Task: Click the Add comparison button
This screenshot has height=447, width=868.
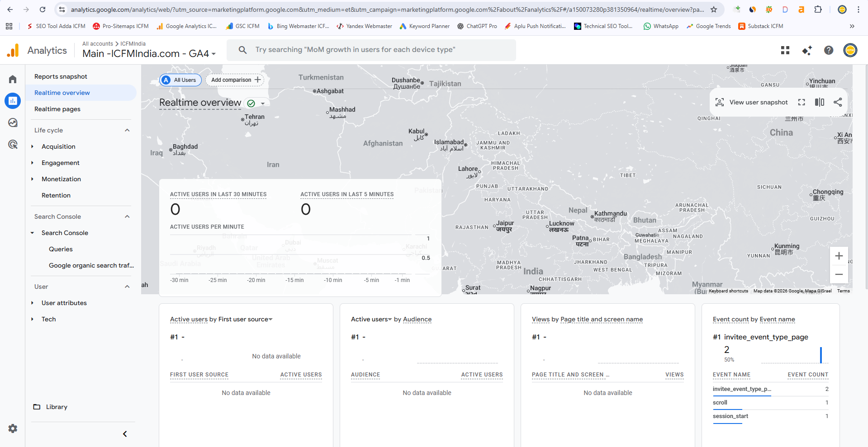Action: pos(235,80)
